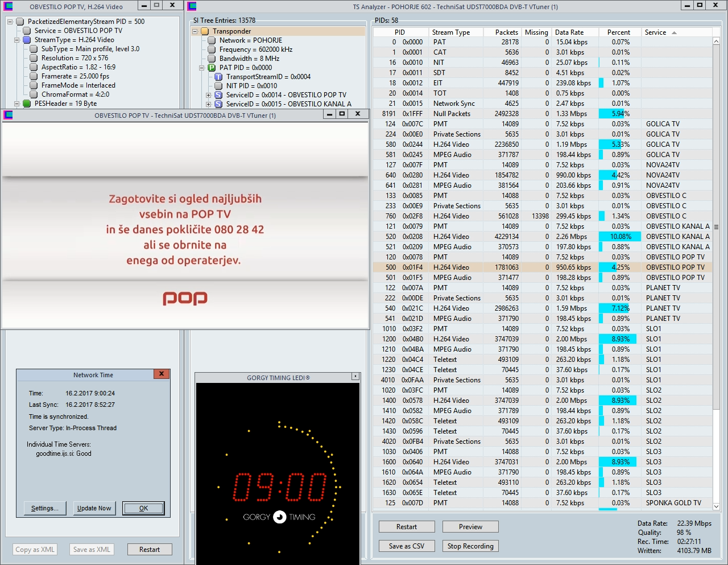This screenshot has height=565, width=728.
Task: Select PID 760 H.264 Video OBVESTILO C row
Action: tap(543, 216)
